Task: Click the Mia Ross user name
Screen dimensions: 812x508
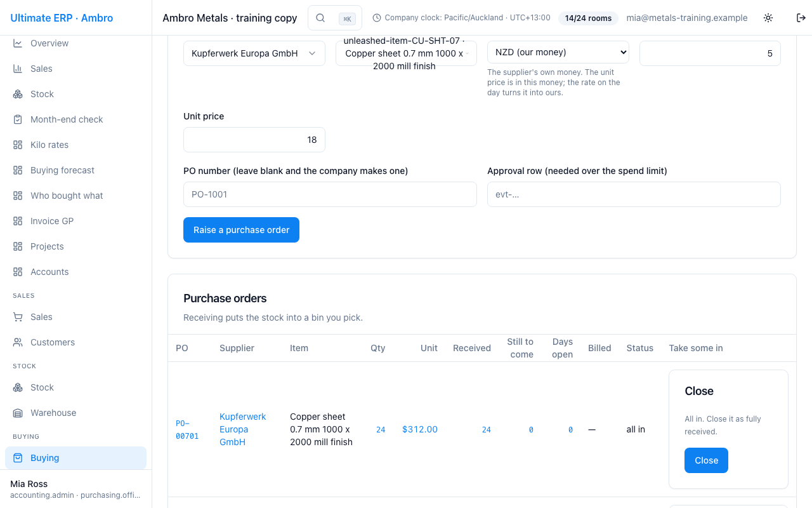Action: 29,484
